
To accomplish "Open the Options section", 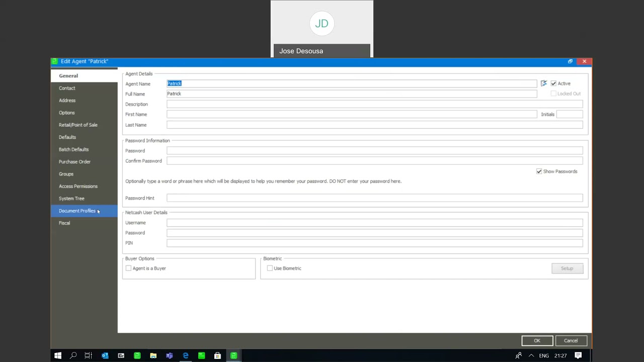I will point(84,113).
